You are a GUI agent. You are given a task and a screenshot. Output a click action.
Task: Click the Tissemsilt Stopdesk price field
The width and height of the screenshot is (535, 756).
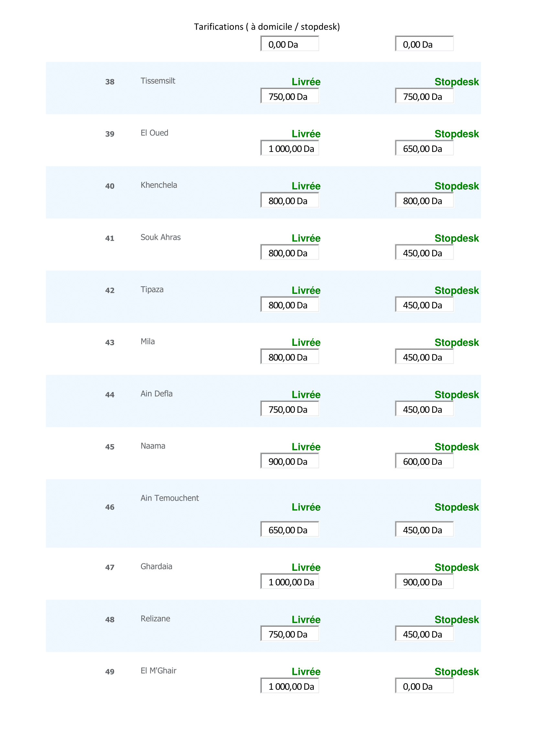[424, 96]
